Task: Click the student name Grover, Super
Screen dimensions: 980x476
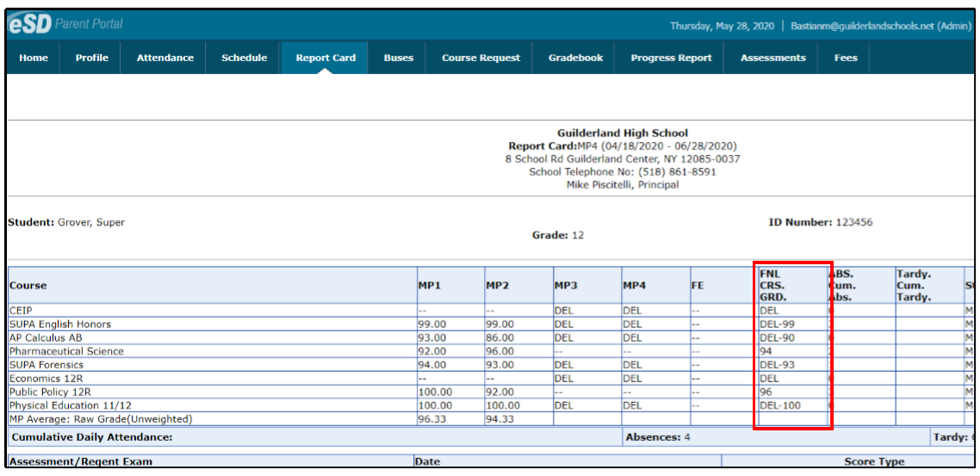Action: click(90, 222)
